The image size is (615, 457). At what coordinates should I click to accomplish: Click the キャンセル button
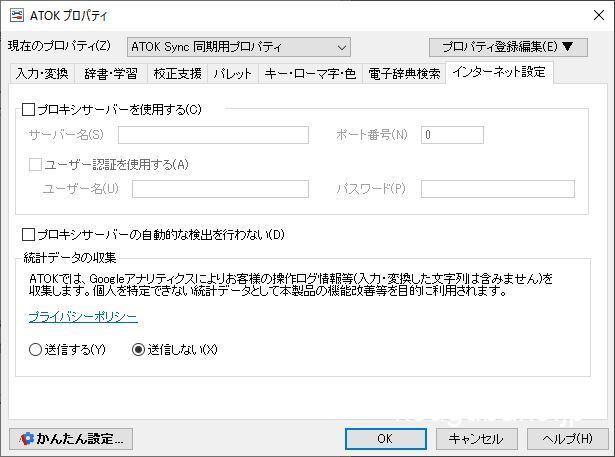coord(475,438)
